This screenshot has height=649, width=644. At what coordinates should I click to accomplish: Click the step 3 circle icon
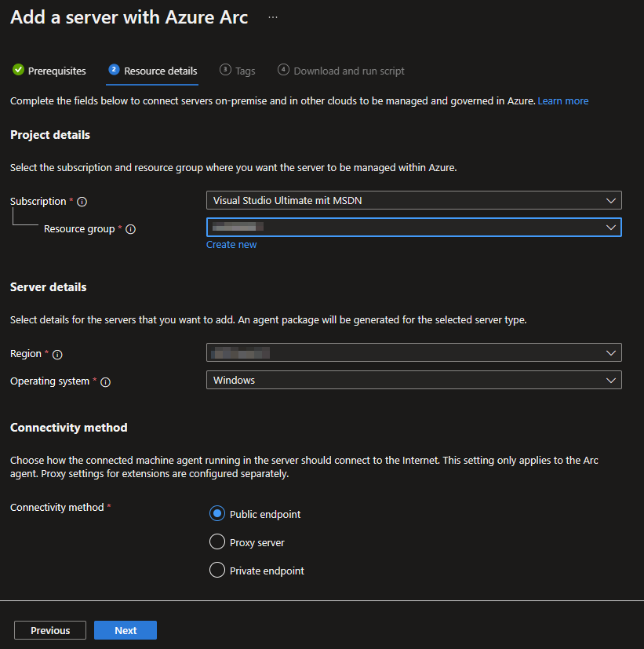tap(225, 70)
